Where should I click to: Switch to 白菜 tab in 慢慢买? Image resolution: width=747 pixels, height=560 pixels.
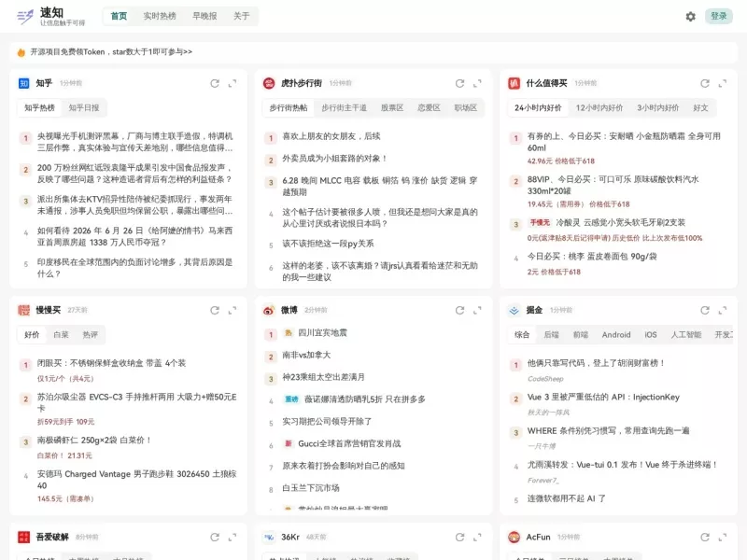tap(61, 335)
